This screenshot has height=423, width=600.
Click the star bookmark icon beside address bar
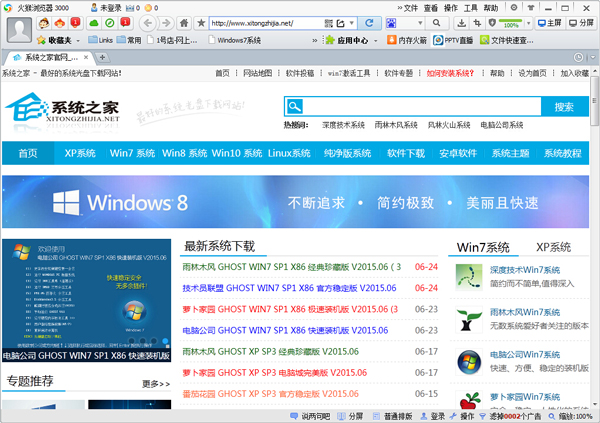point(201,22)
